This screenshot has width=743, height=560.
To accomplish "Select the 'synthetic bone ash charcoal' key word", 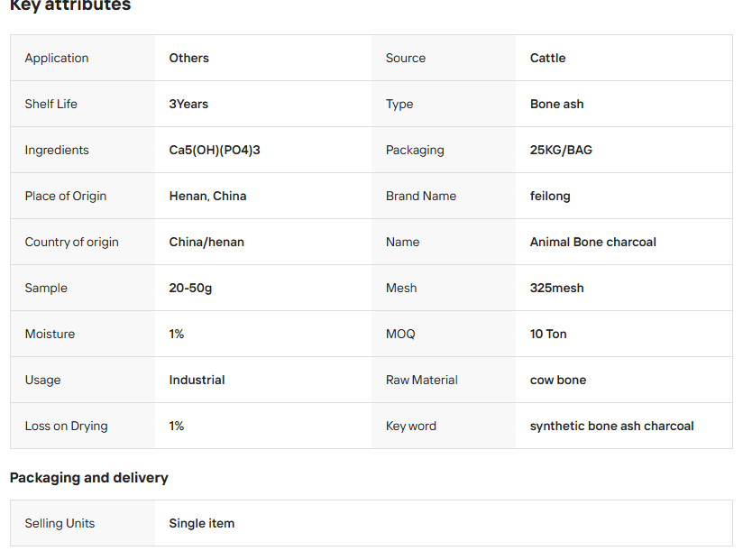I will point(611,426).
